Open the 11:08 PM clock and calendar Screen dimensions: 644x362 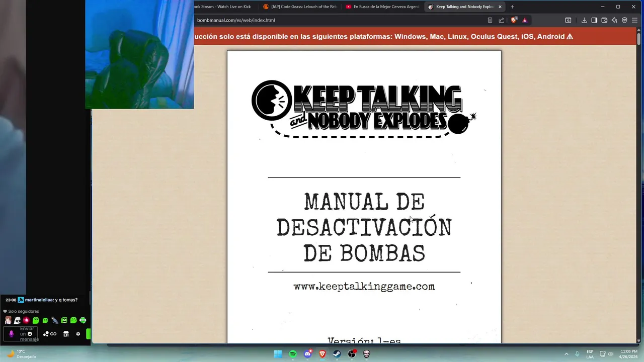pos(628,354)
